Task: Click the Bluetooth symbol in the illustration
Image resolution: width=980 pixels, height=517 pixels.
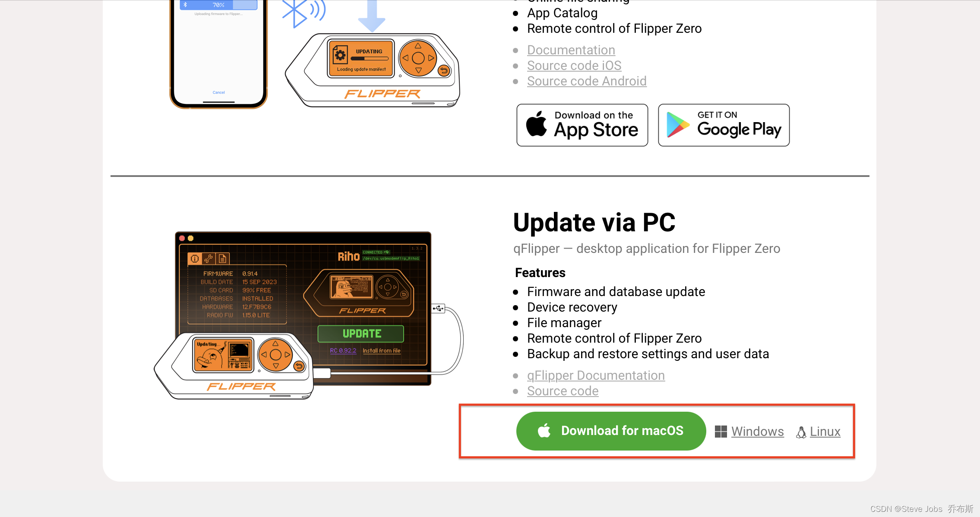Action: [x=296, y=13]
